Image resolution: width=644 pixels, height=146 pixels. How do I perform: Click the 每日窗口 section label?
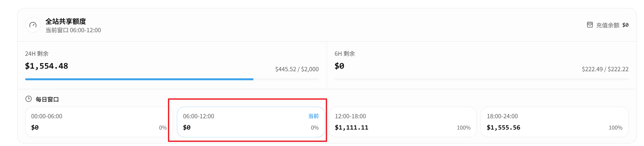pyautogui.click(x=47, y=99)
